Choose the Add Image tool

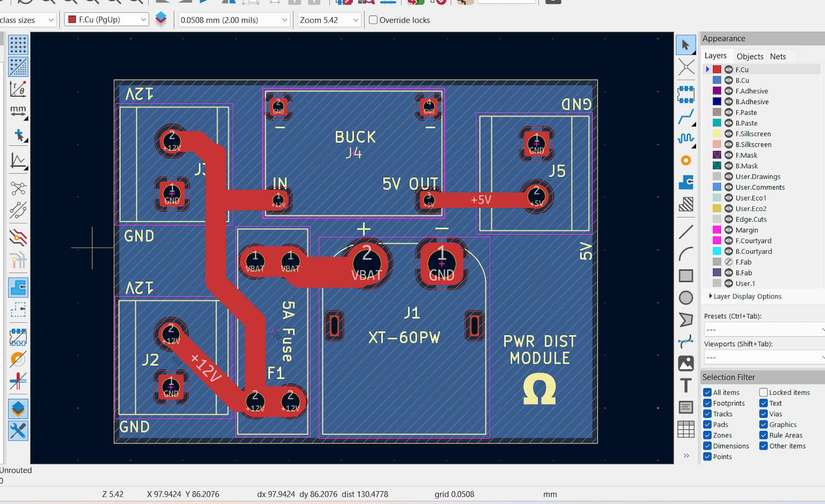click(x=686, y=363)
